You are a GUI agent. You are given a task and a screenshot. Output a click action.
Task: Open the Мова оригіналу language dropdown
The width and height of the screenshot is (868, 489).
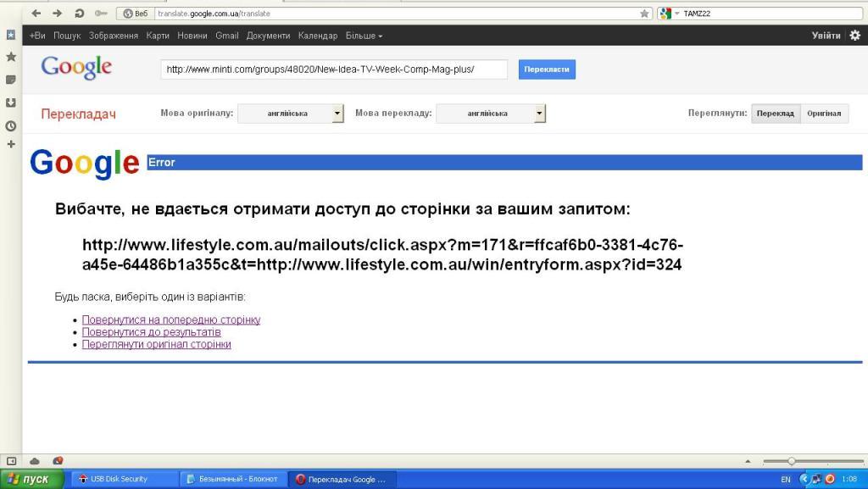291,114
